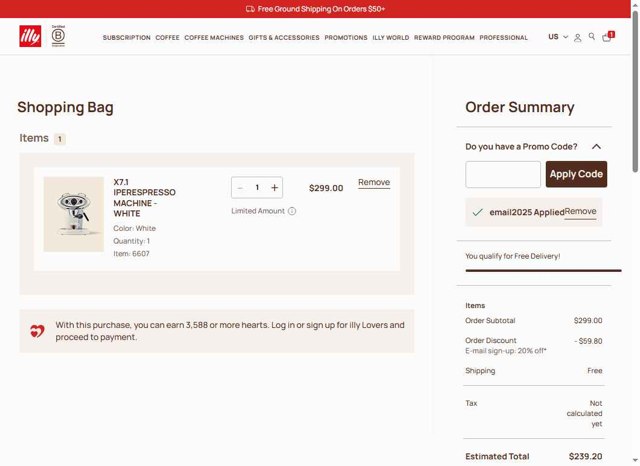
Task: Click the Shipping Free value
Action: (x=595, y=371)
